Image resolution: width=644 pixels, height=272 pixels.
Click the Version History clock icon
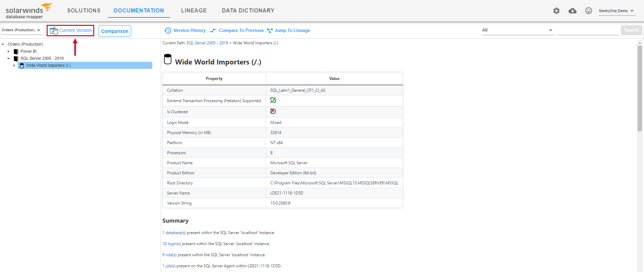coord(168,31)
